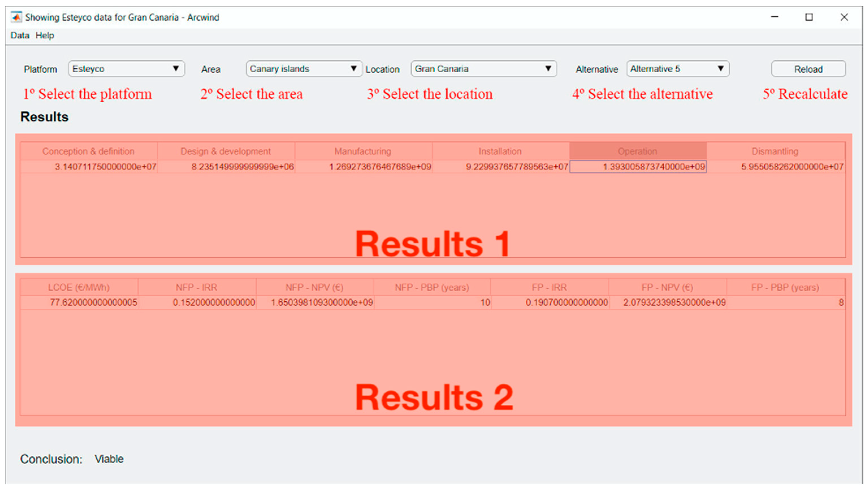Maximize the Arcwind window
The image size is (868, 490).
(x=809, y=17)
